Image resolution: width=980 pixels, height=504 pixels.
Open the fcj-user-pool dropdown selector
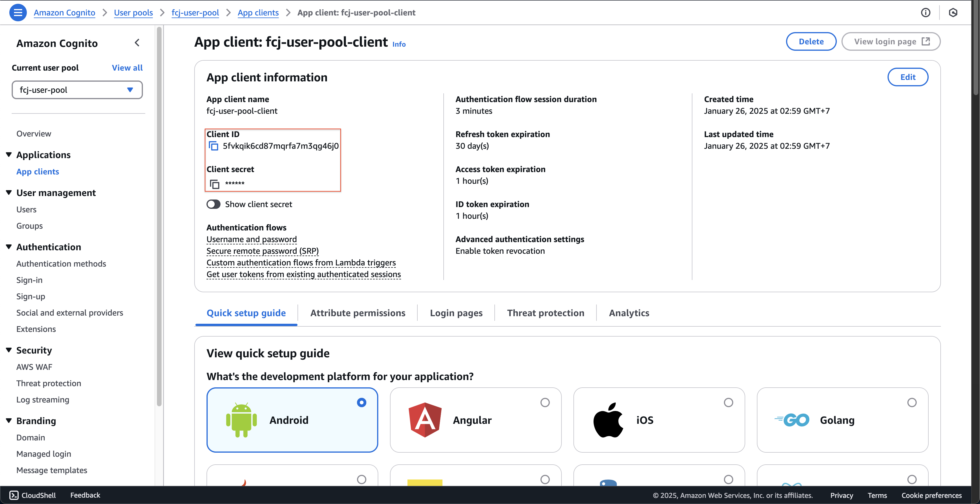click(x=77, y=90)
